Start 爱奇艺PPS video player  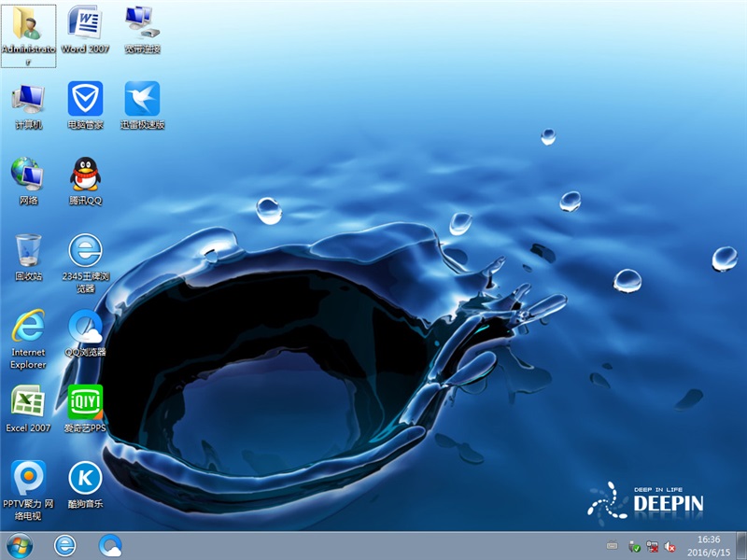85,403
